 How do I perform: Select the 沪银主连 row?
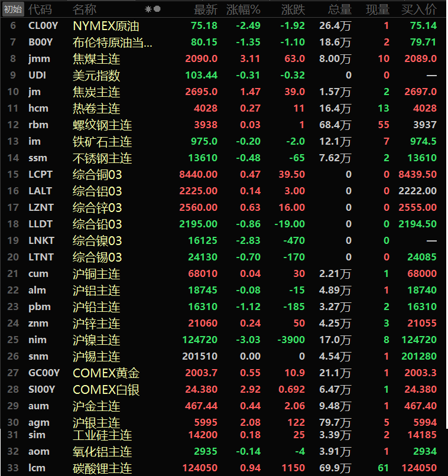point(224,422)
